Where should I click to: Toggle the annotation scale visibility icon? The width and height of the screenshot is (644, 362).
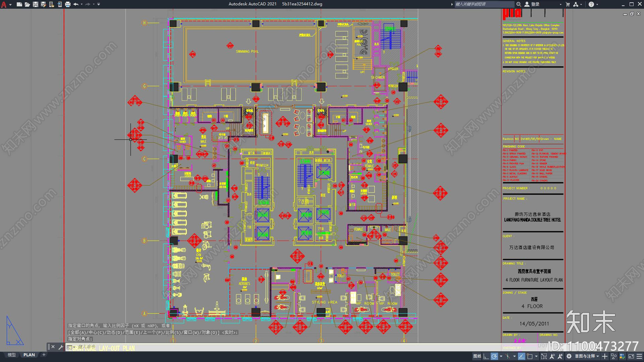(x=552, y=356)
